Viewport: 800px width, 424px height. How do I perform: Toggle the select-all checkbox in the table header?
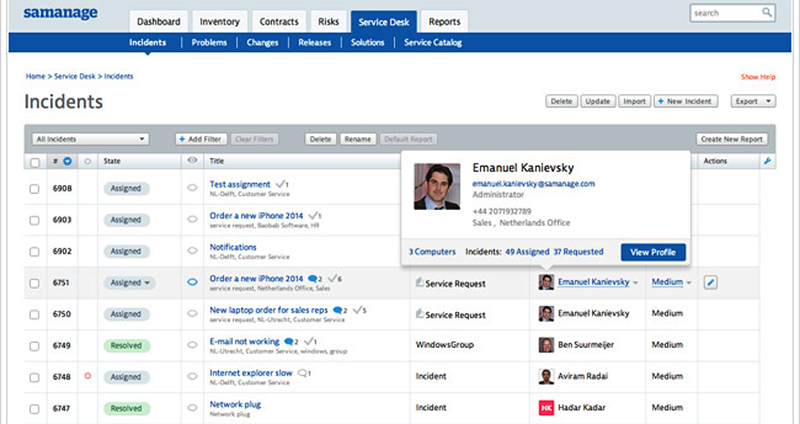pyautogui.click(x=35, y=161)
